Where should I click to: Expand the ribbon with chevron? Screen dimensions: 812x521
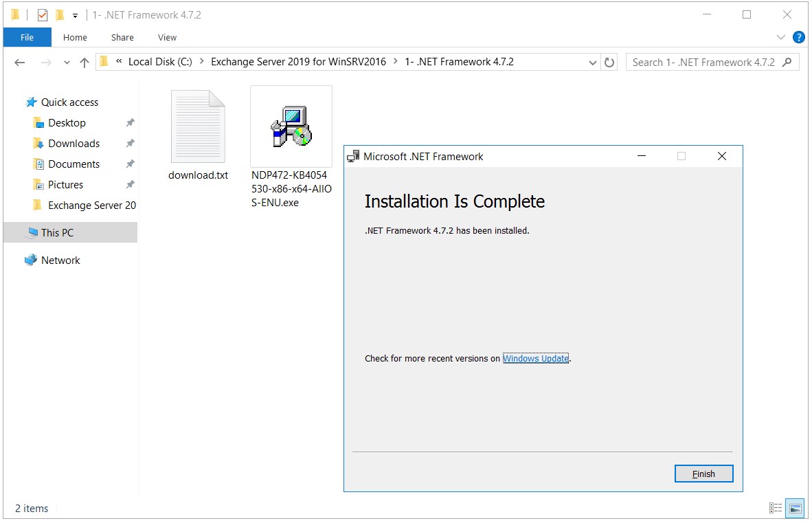(x=782, y=37)
